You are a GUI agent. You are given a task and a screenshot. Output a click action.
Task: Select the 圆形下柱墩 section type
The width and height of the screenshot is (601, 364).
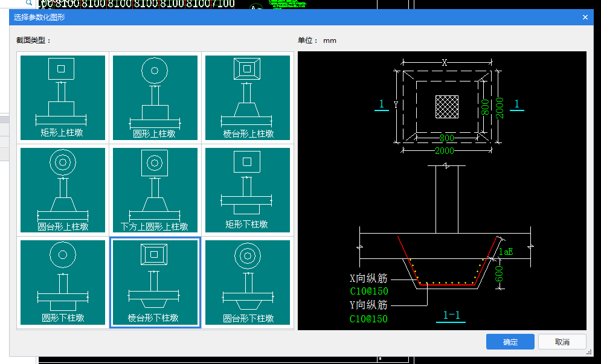(x=63, y=283)
